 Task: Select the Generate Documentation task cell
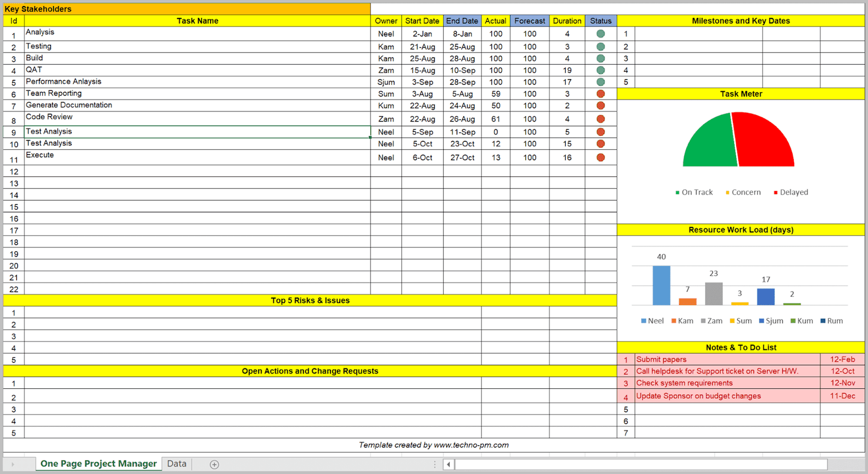197,105
